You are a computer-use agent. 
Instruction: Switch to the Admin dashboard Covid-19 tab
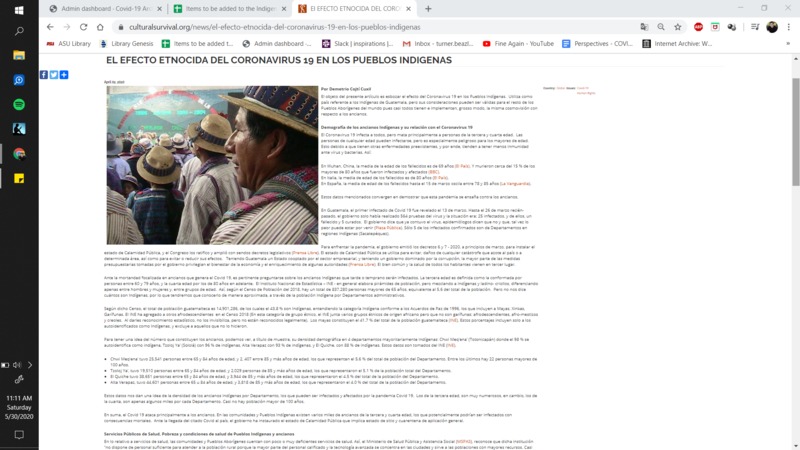tap(105, 9)
